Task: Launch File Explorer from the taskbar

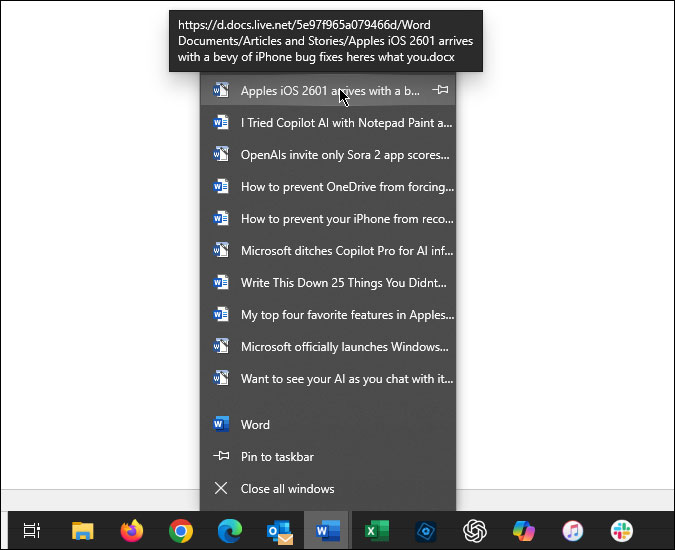Action: [82, 531]
